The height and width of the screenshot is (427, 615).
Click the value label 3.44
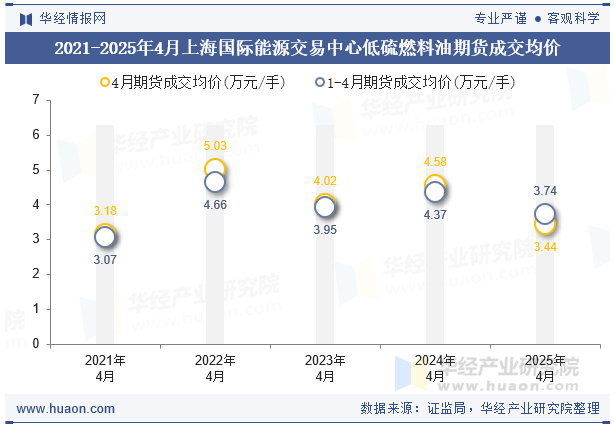[x=545, y=247]
